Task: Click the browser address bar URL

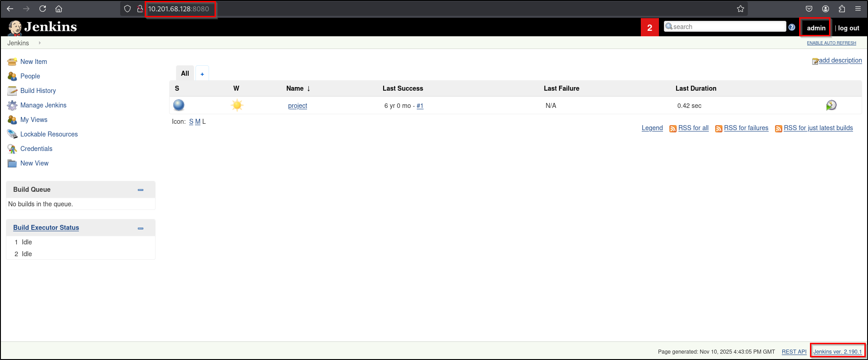Action: click(179, 9)
